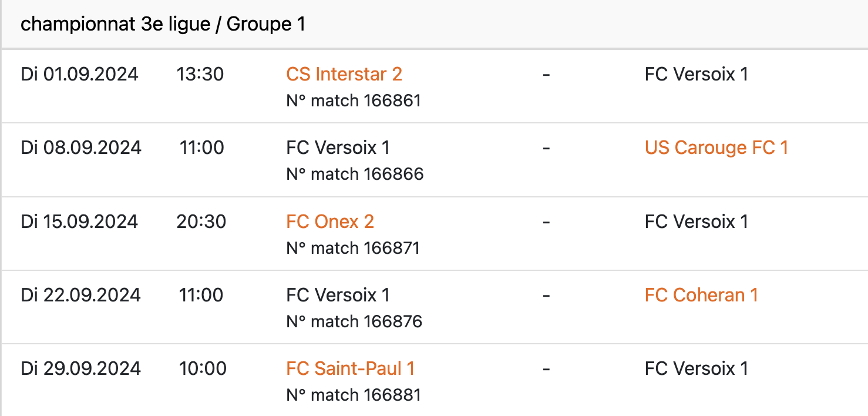Click the FC Onex 2 team link
Image resolution: width=868 pixels, height=416 pixels.
pos(330,222)
